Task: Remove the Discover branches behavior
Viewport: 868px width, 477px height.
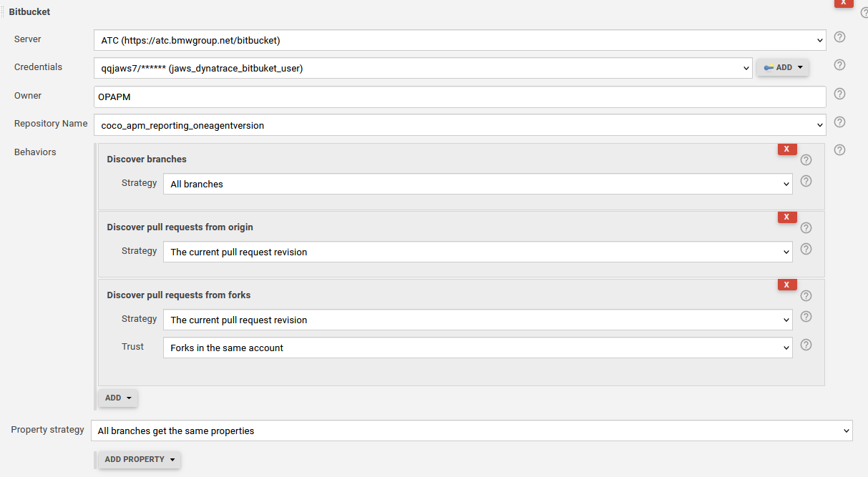Action: (786, 149)
